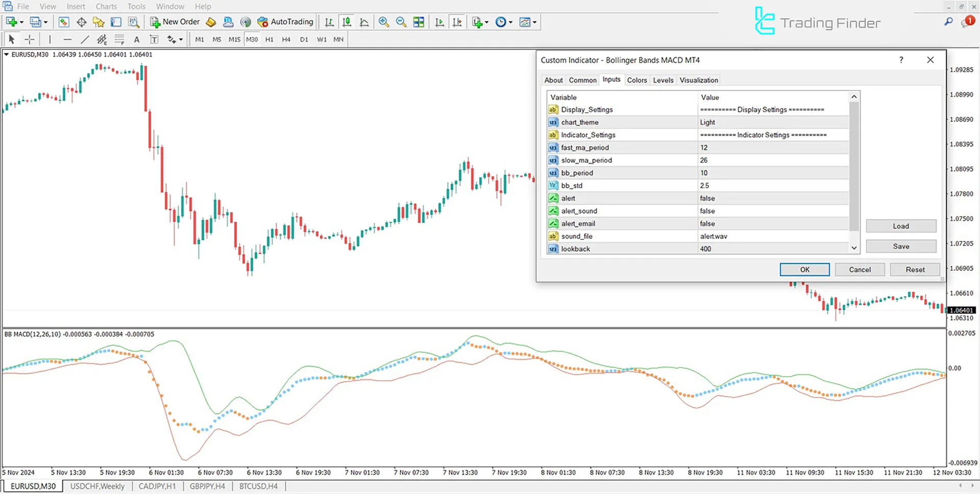Image resolution: width=980 pixels, height=494 pixels.
Task: Toggle AutoTrading on
Action: [x=285, y=22]
